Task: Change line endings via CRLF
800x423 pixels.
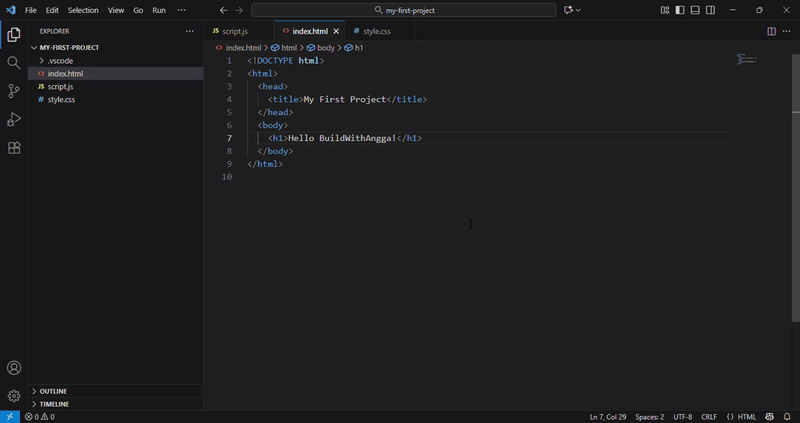Action: (x=709, y=417)
